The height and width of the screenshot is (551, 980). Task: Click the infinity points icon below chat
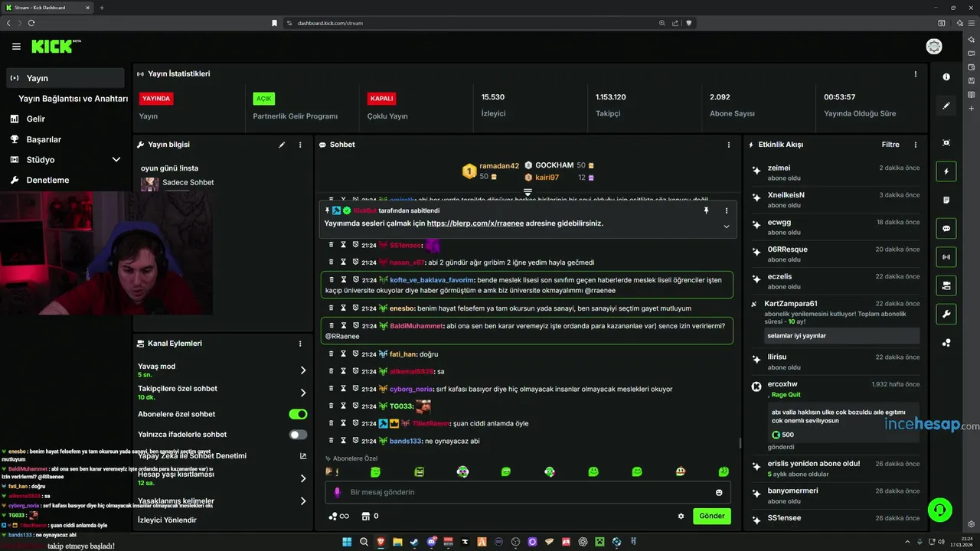point(338,516)
